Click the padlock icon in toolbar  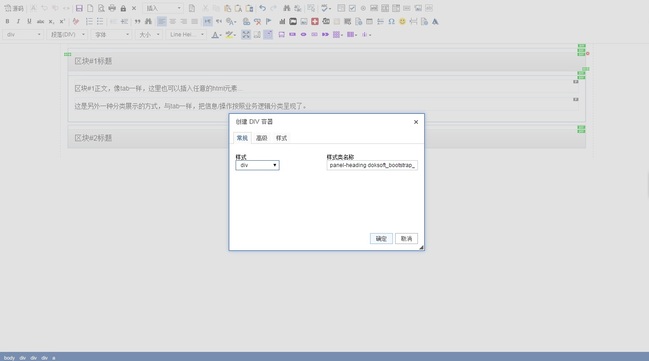click(x=123, y=8)
